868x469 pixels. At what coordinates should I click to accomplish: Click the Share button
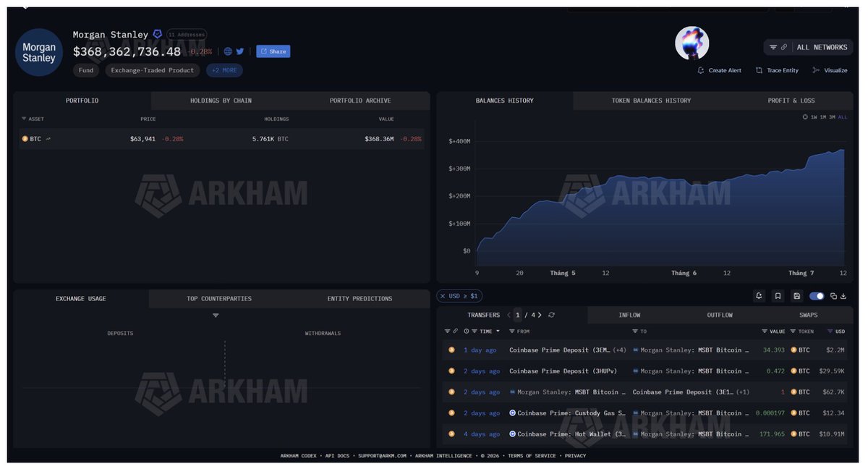tap(273, 51)
